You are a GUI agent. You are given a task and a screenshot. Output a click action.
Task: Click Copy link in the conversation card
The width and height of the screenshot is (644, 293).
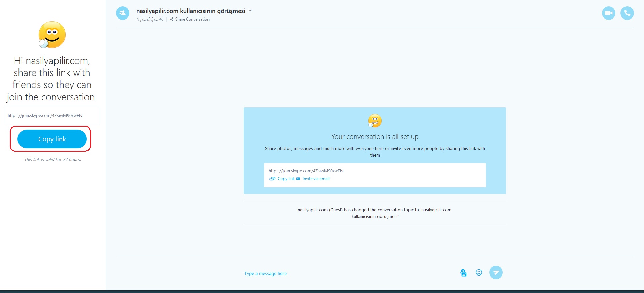click(286, 179)
